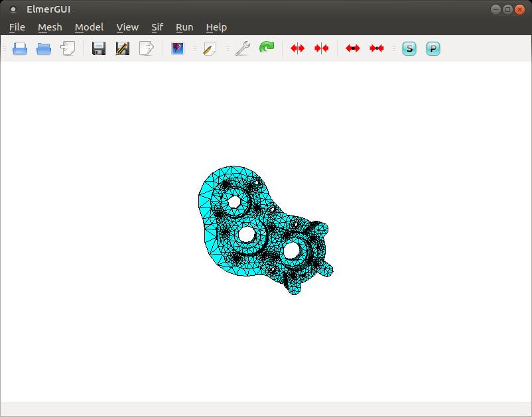The width and height of the screenshot is (532, 417).
Task: Save the mesh with floppy disk icon
Action: point(99,48)
